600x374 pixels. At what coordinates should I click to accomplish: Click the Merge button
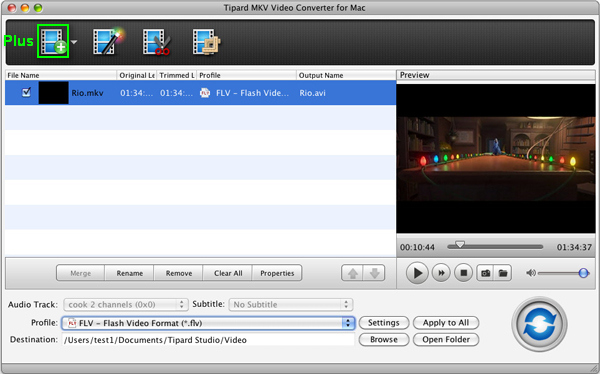[x=80, y=273]
